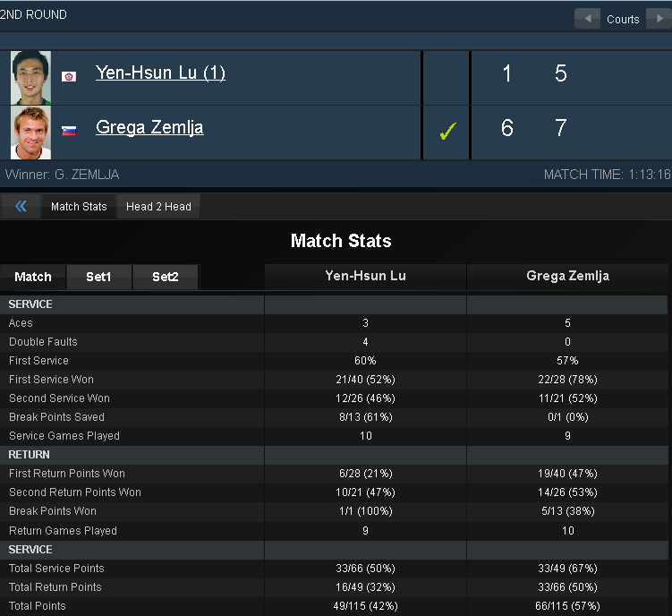The width and height of the screenshot is (672, 616).
Task: Switch to the Match Stats tab
Action: (x=79, y=207)
